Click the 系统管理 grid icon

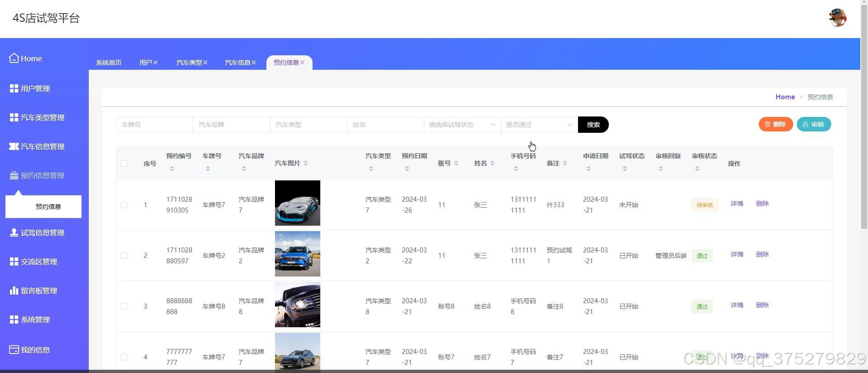14,320
